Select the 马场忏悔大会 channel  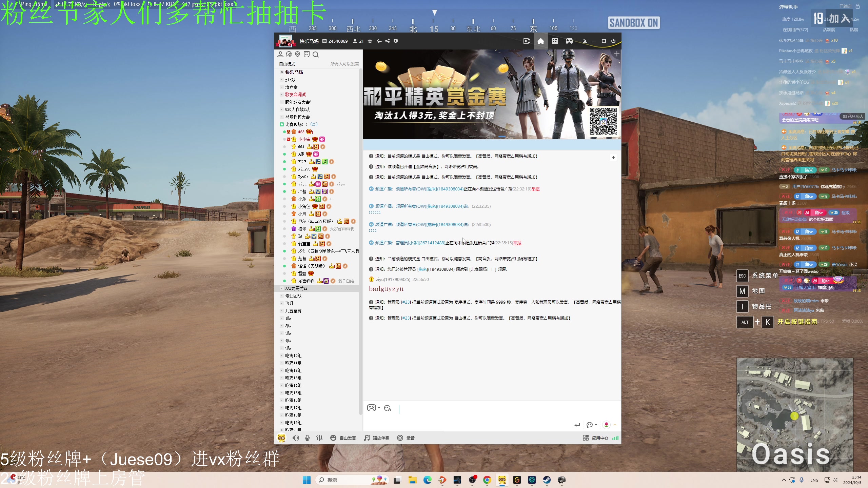coord(297,117)
